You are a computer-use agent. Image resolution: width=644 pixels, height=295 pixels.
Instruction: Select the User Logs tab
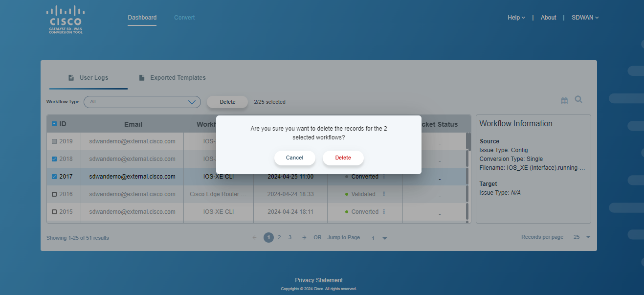click(x=89, y=78)
